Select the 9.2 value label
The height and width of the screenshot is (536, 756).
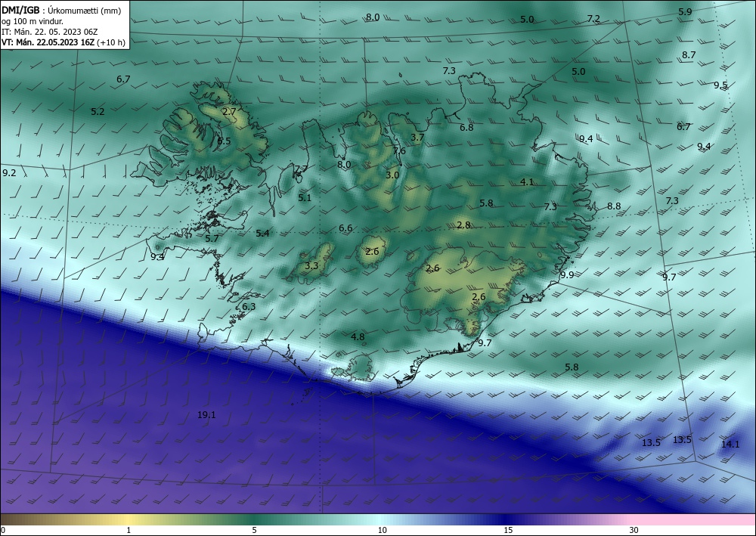[9, 172]
